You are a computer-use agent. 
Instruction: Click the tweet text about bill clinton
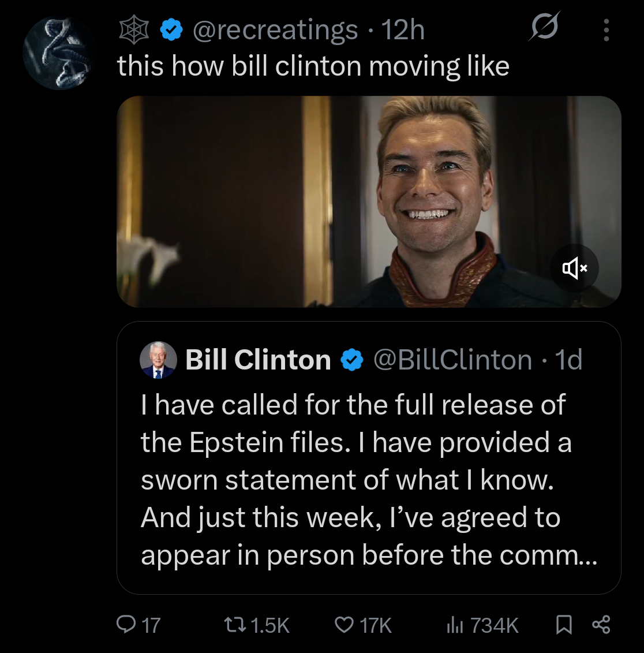click(x=313, y=66)
